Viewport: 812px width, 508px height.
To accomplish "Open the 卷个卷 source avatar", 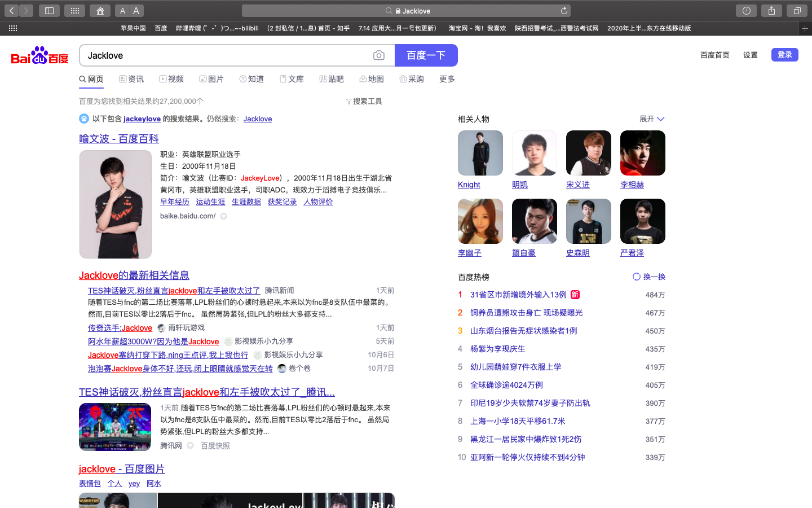I will pos(282,369).
